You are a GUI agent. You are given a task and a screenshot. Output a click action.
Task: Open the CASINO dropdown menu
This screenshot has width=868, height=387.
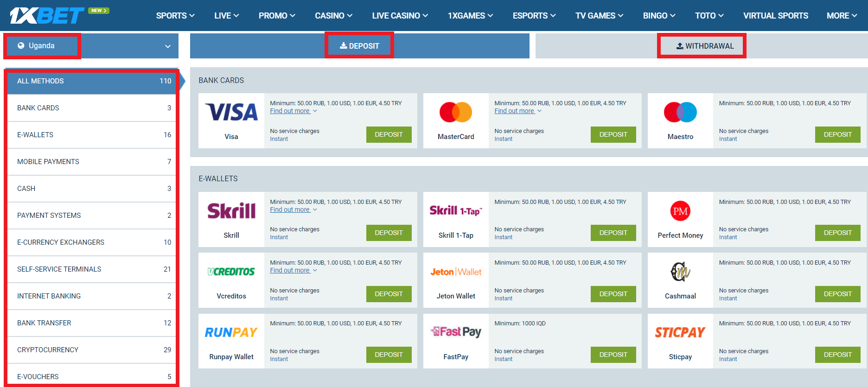[334, 16]
